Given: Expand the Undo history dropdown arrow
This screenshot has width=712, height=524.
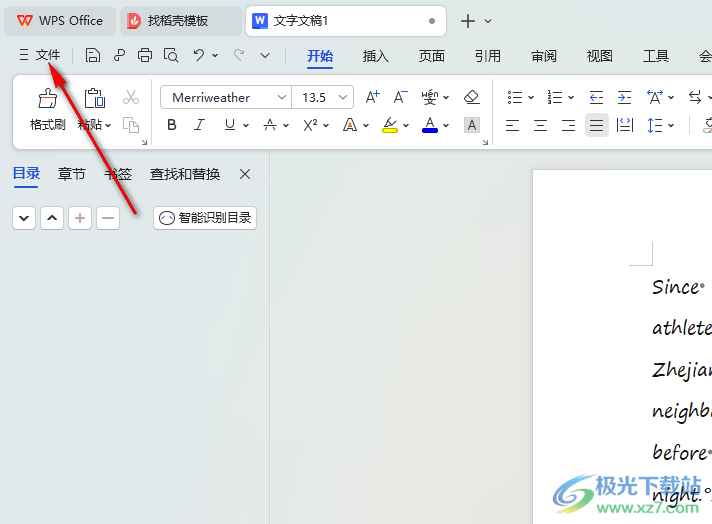Looking at the screenshot, I should click(215, 55).
